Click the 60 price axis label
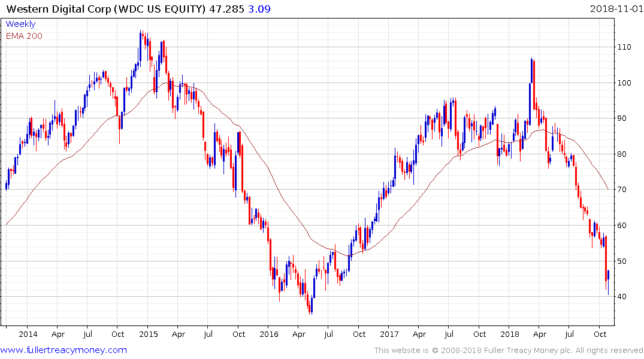Screen dimensions: 644x359 pyautogui.click(x=622, y=225)
